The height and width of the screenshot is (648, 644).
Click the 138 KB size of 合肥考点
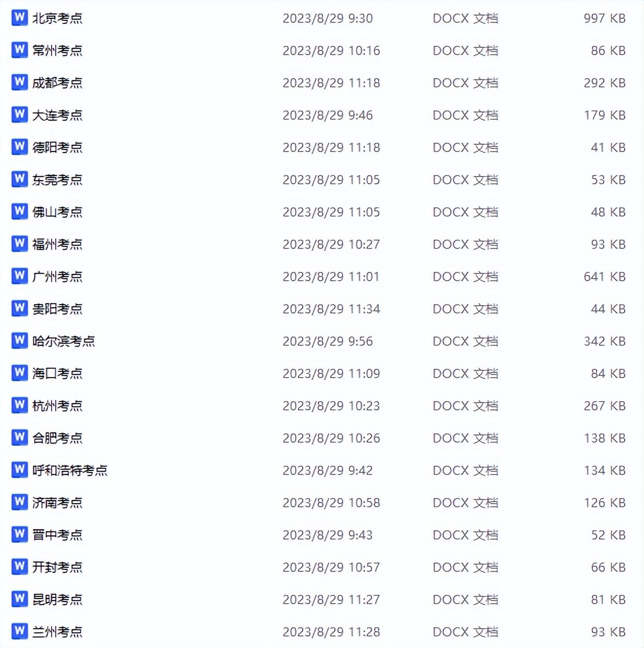pyautogui.click(x=604, y=438)
